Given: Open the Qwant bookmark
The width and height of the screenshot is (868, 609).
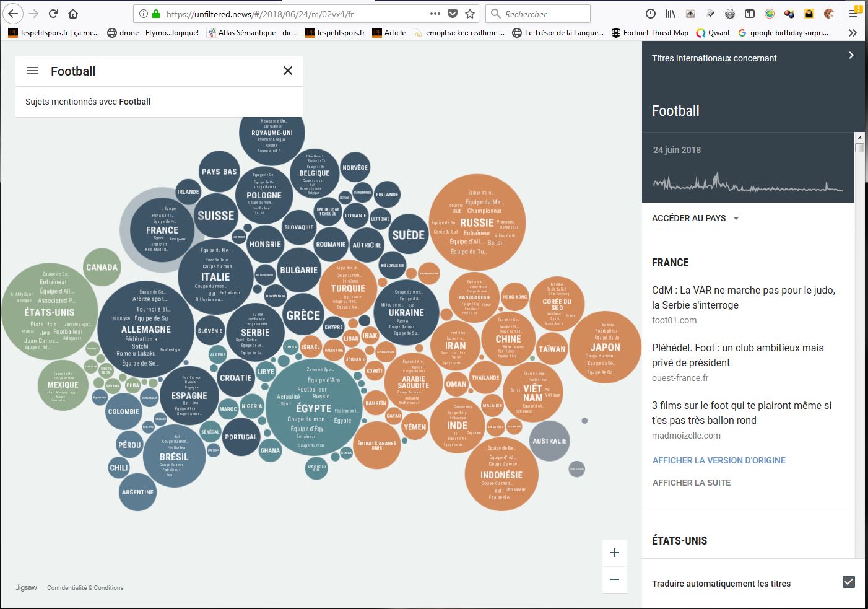Looking at the screenshot, I should tap(713, 33).
